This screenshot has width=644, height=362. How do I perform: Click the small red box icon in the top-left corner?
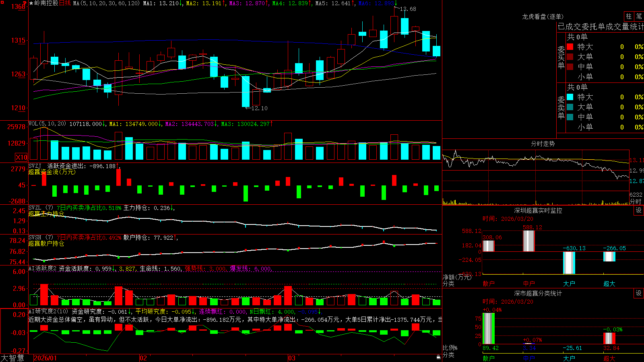click(x=2, y=2)
